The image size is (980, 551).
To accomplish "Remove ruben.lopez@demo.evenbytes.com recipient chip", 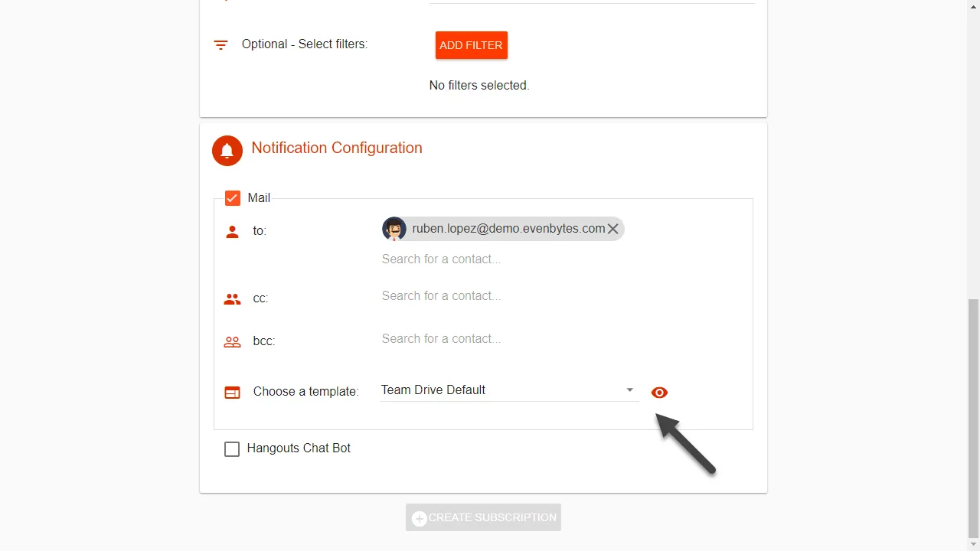I will (x=612, y=229).
